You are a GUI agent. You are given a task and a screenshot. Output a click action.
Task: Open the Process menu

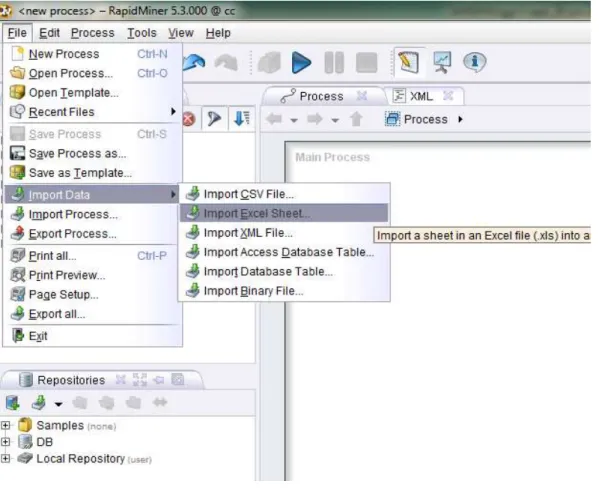(x=92, y=33)
